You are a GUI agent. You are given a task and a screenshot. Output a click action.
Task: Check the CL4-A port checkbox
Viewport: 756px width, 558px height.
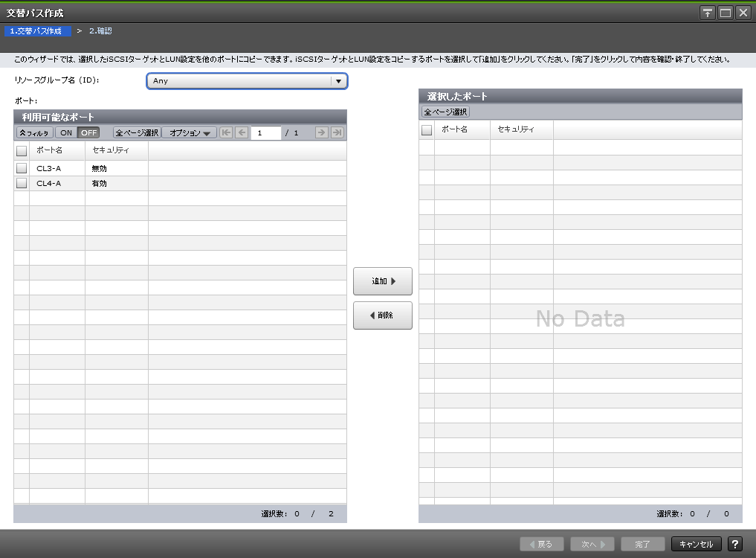coord(21,182)
